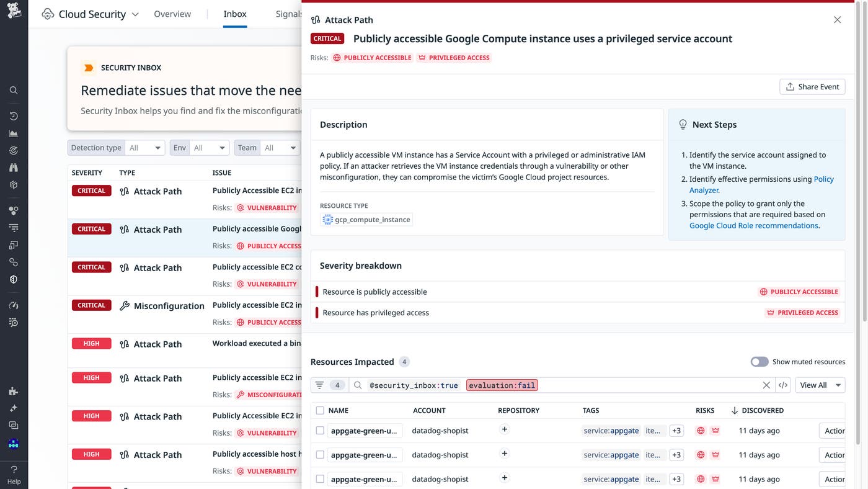The width and height of the screenshot is (868, 489).
Task: Open the filter icon beside the resources search bar
Action: point(319,385)
